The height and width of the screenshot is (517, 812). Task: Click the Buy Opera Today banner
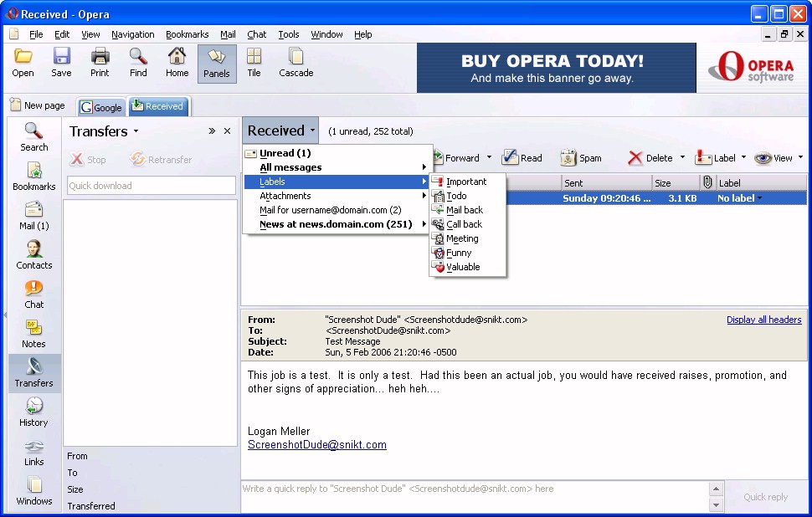click(x=556, y=68)
